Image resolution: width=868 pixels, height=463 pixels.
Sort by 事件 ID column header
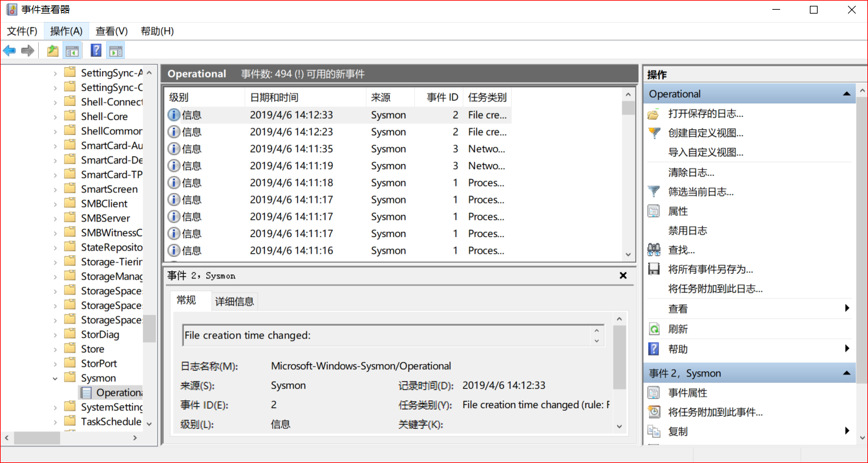pos(439,98)
